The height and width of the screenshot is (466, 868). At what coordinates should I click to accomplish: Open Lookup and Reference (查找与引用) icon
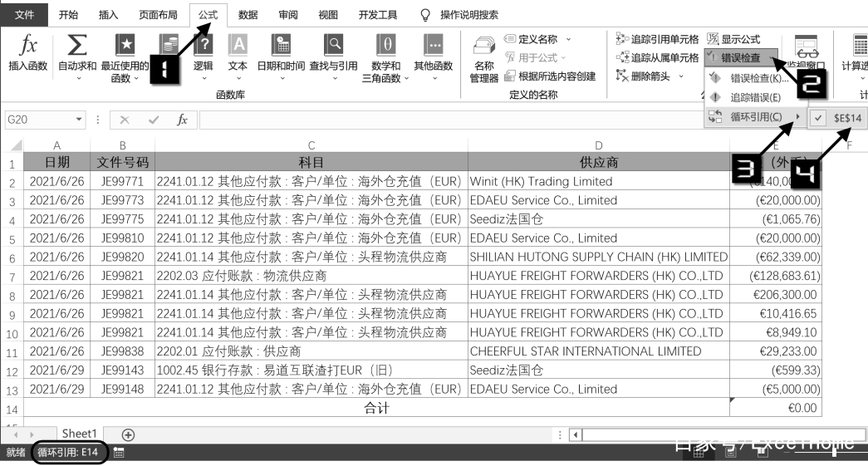pos(333,45)
